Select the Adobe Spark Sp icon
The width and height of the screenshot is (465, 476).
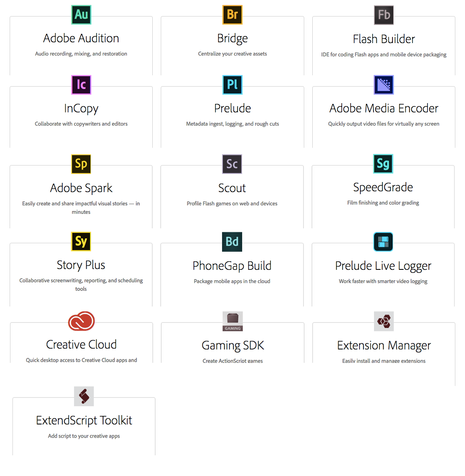(81, 164)
